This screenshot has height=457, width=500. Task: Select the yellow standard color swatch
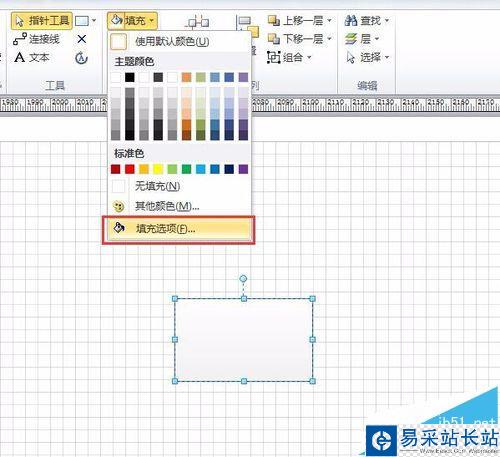[x=158, y=169]
